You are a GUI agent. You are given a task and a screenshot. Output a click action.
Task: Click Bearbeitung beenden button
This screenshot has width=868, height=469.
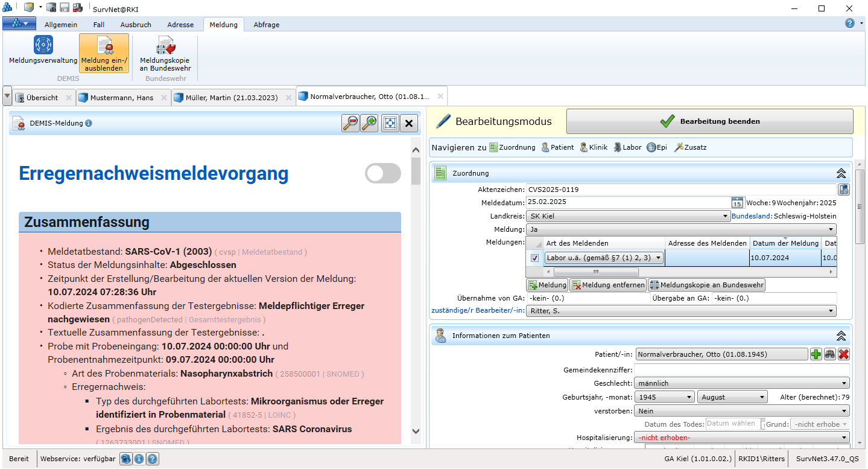click(709, 121)
